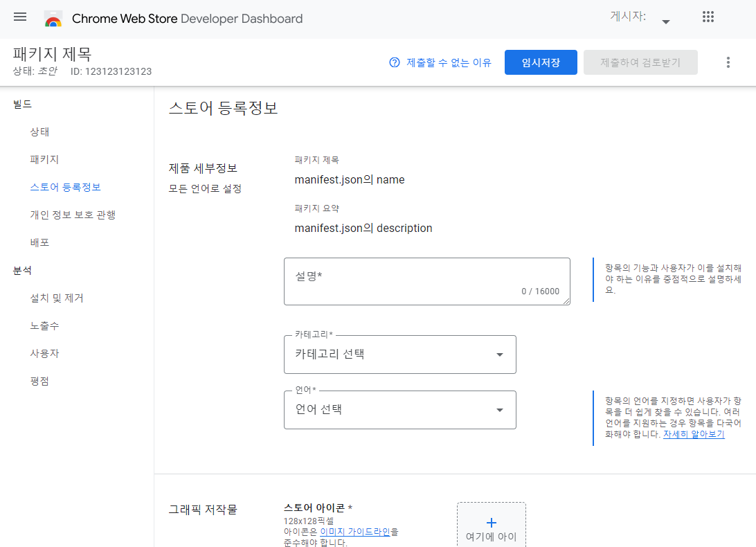756x547 pixels.
Task: Click the 분석 section header
Action: pyautogui.click(x=22, y=271)
